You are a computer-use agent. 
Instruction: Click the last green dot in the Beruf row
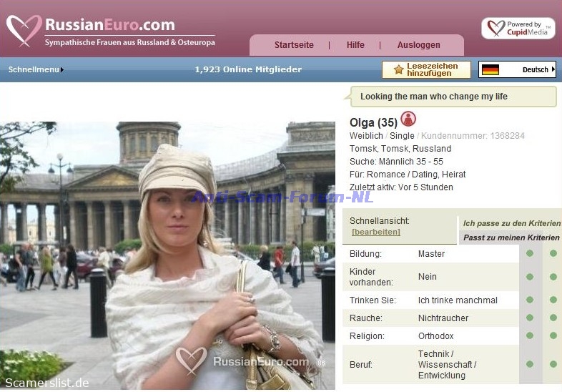click(x=553, y=364)
